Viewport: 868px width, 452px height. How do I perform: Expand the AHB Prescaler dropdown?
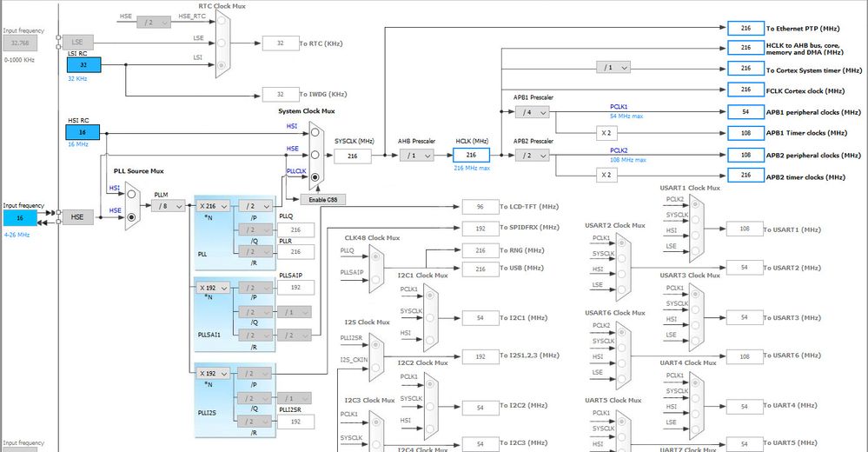click(417, 156)
